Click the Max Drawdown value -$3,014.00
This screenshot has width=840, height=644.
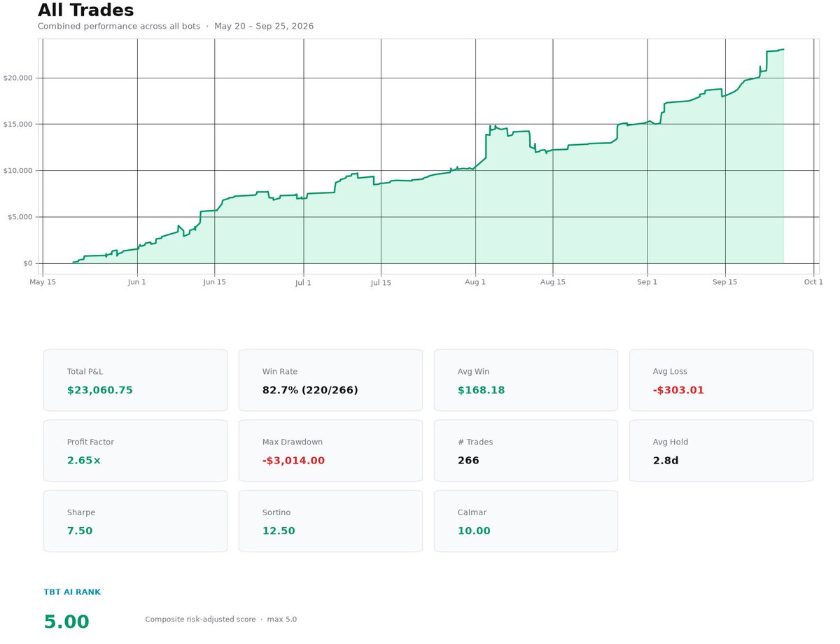pyautogui.click(x=293, y=460)
